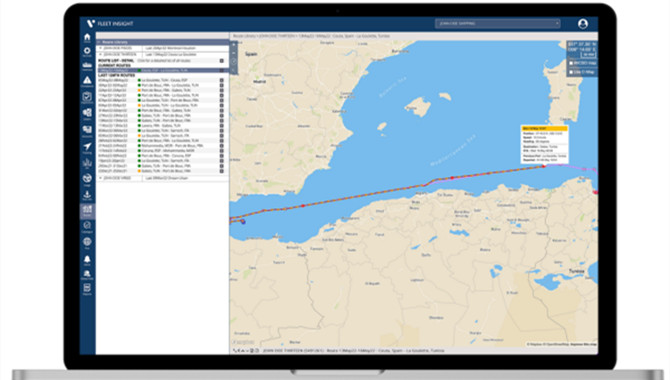
Task: Click the Route Library panel header
Action: pos(162,42)
